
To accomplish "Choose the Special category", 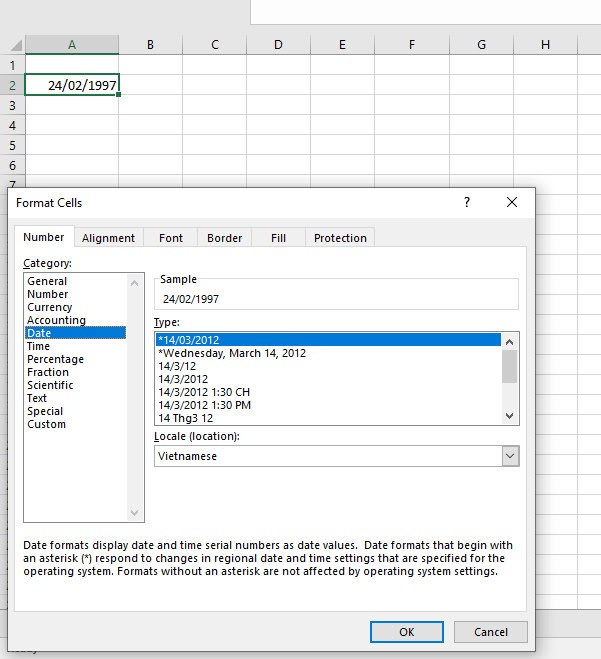I will click(76, 411).
